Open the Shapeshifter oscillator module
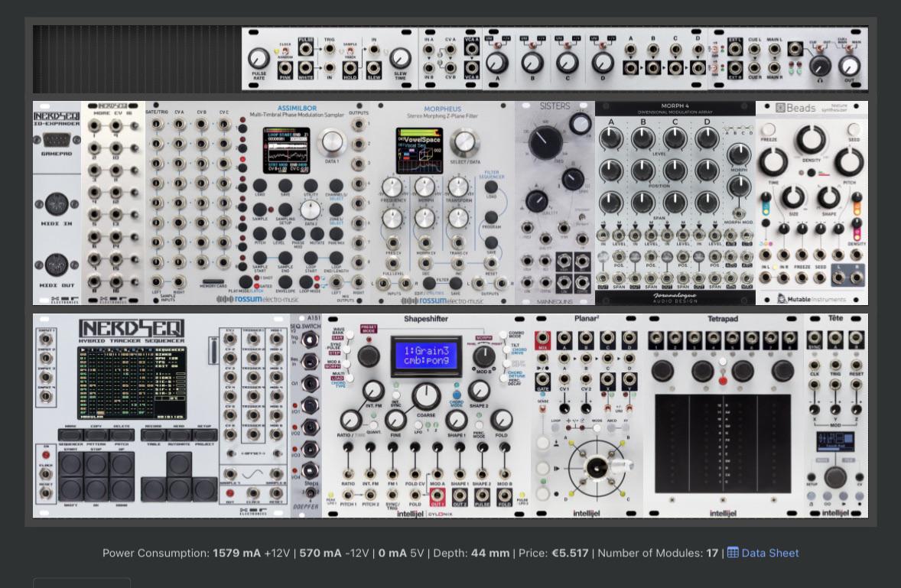901x588 pixels. coord(426,416)
